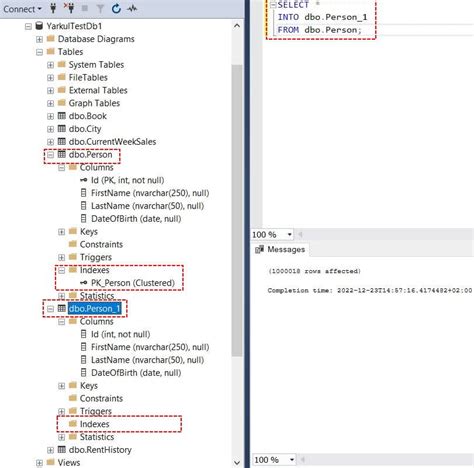
Task: Select FirstName column icon under dbo.Person
Action: click(84, 193)
